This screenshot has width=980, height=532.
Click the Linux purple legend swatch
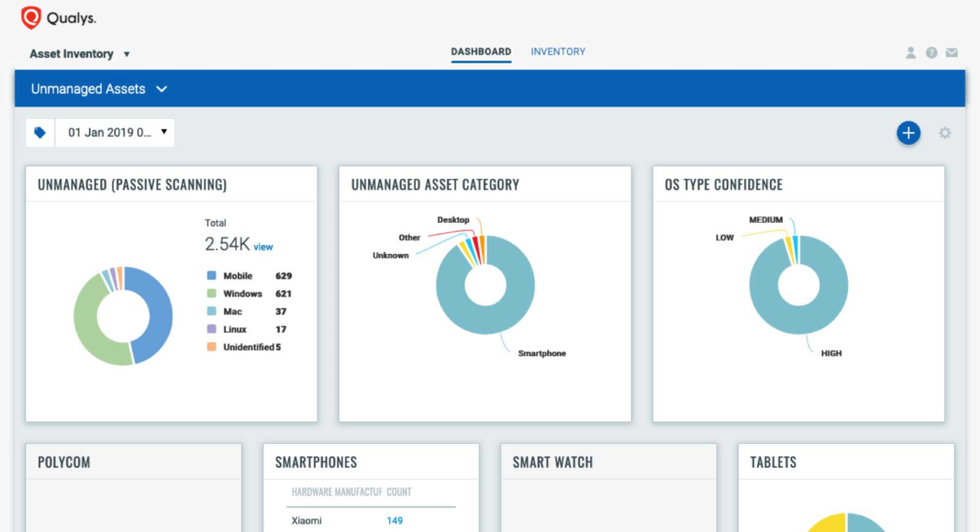pyautogui.click(x=212, y=329)
